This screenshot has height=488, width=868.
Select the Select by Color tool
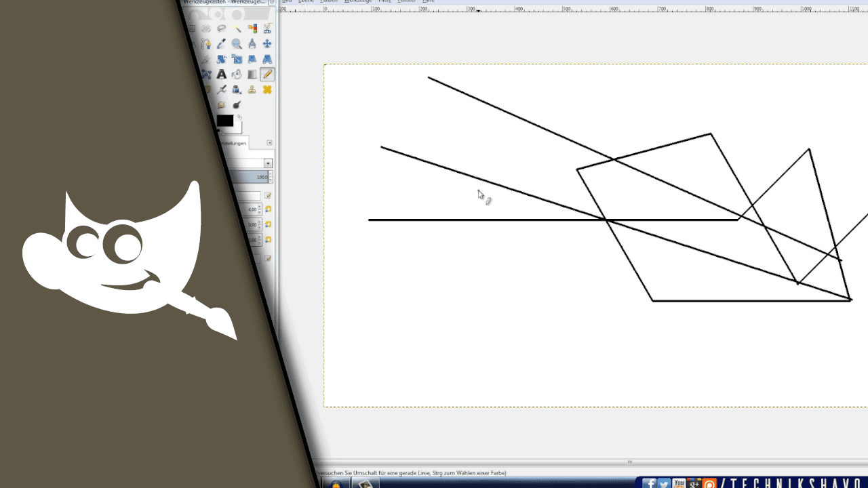click(252, 28)
